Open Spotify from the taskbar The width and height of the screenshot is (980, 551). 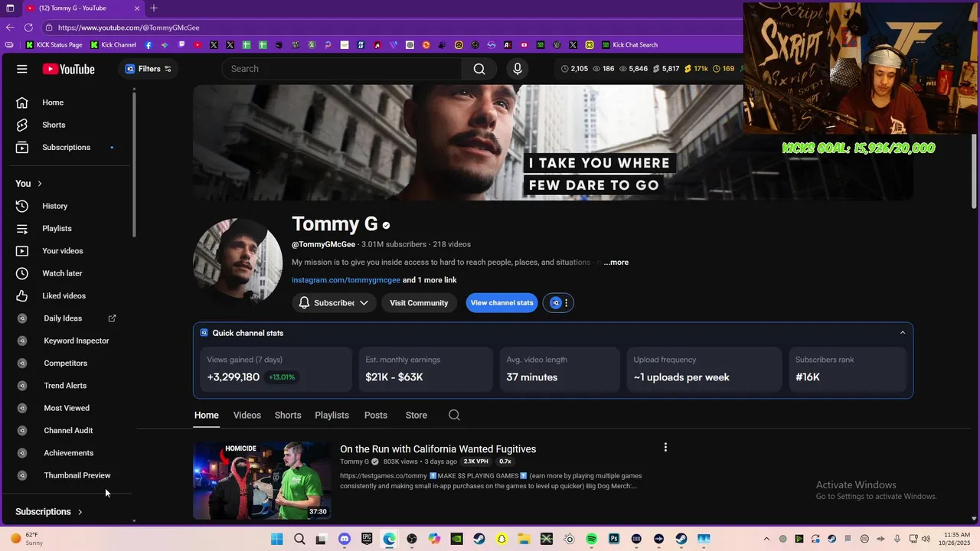coord(591,539)
